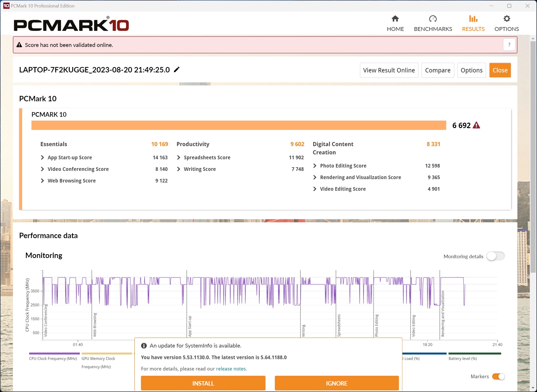The width and height of the screenshot is (537, 392).
Task: Click the Load (%) legend color bar
Action: (x=424, y=353)
